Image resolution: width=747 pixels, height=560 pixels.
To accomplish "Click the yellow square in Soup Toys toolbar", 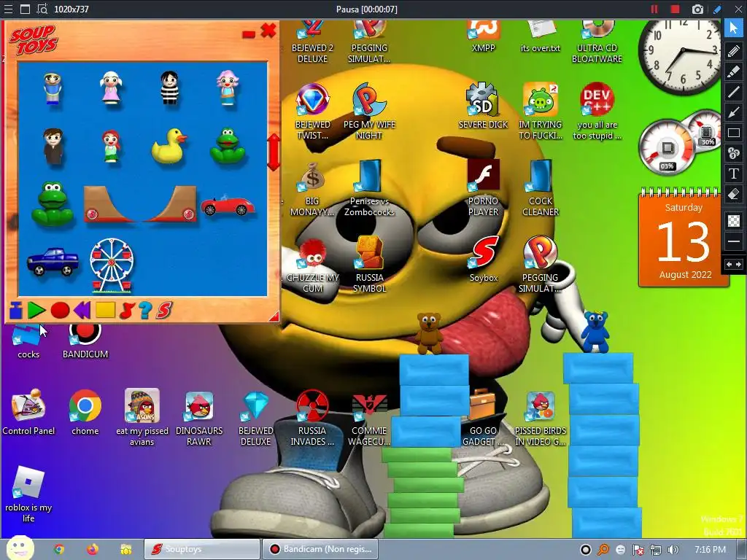I will (105, 310).
